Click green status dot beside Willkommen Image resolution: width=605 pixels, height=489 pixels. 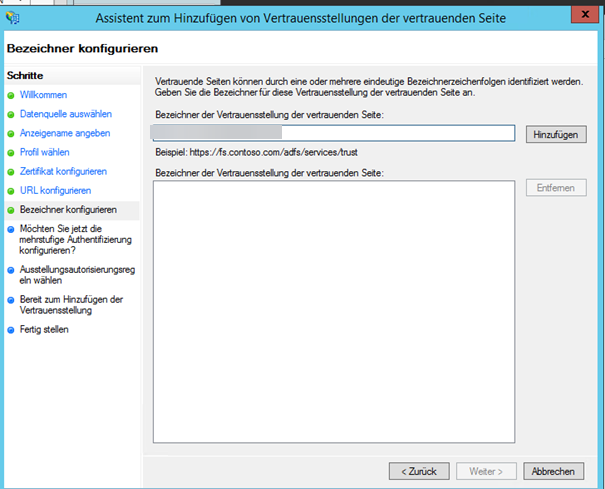(x=11, y=95)
